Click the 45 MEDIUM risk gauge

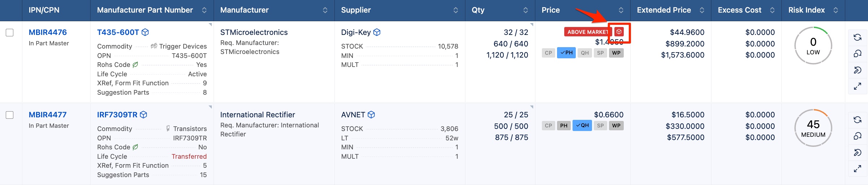click(813, 128)
